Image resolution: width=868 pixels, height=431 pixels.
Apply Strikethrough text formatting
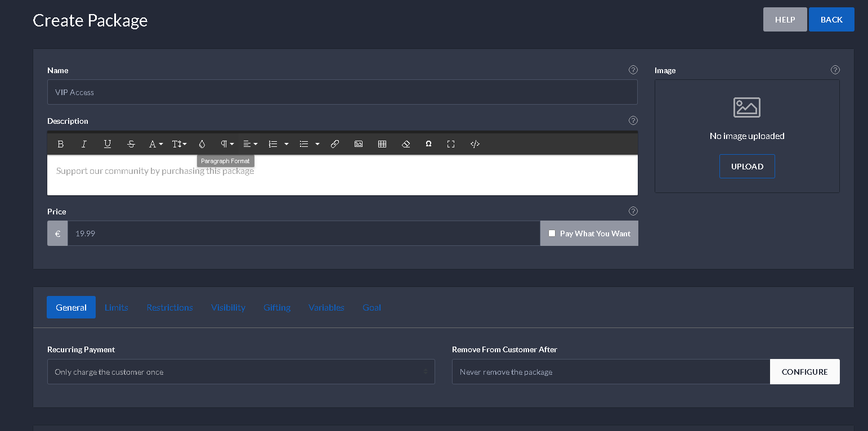point(131,144)
